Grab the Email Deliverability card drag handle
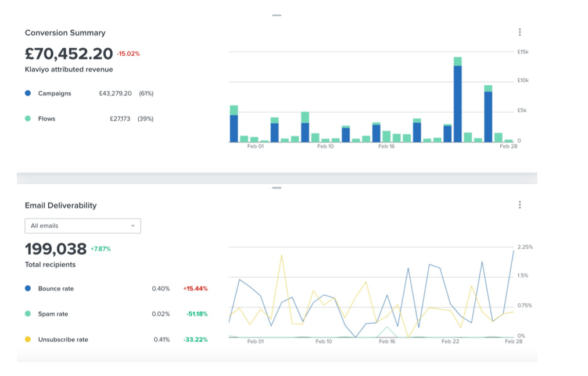Screen dimensions: 588x376 (x=277, y=188)
